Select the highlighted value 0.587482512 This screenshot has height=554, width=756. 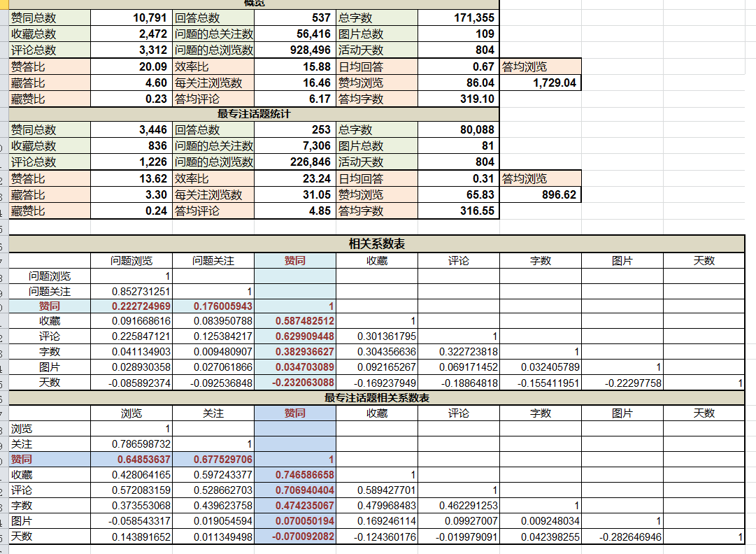(x=294, y=321)
